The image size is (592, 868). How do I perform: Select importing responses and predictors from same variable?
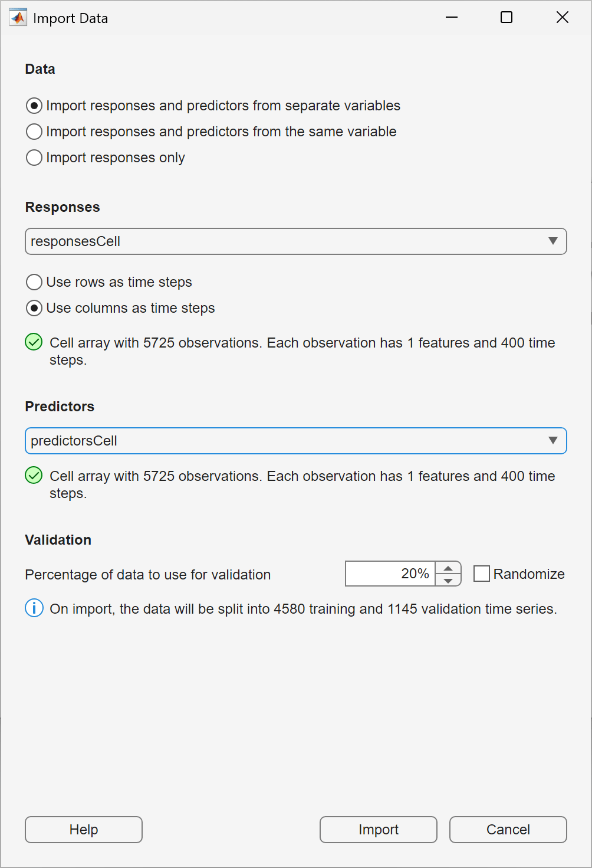34,132
